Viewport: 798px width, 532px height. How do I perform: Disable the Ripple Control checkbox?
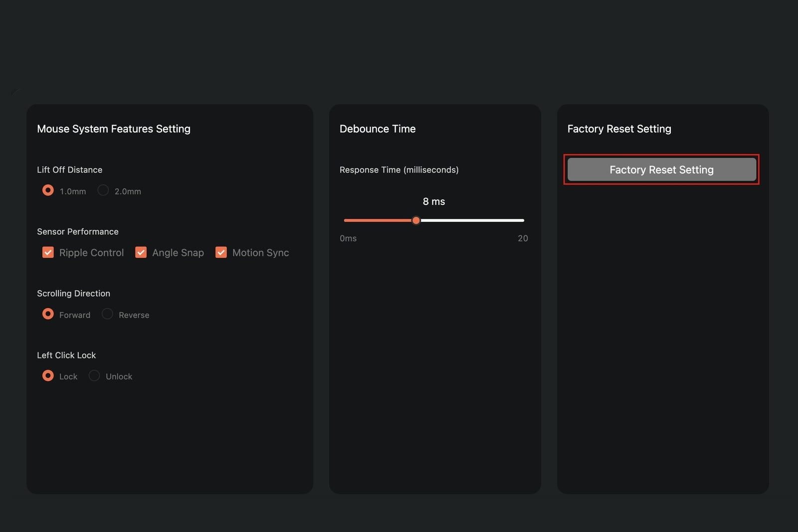(47, 252)
